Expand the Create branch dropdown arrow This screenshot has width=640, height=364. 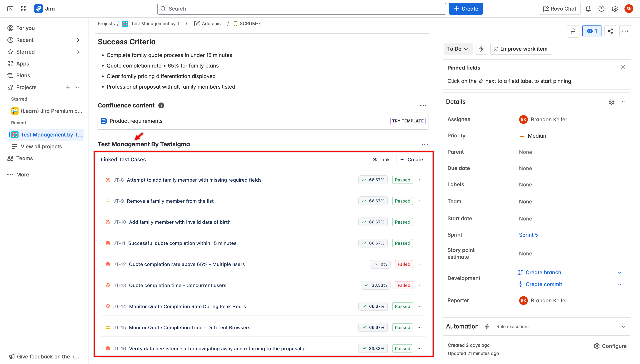[x=619, y=272]
